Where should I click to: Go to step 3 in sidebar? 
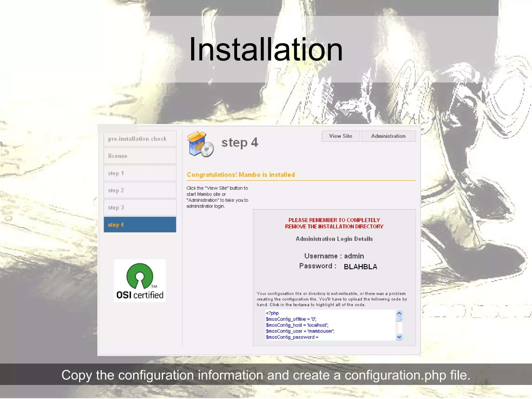(x=140, y=207)
